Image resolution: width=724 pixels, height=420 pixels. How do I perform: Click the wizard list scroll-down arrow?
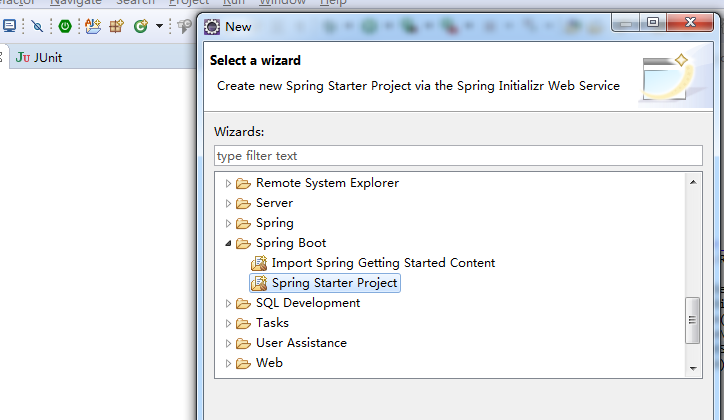click(693, 368)
